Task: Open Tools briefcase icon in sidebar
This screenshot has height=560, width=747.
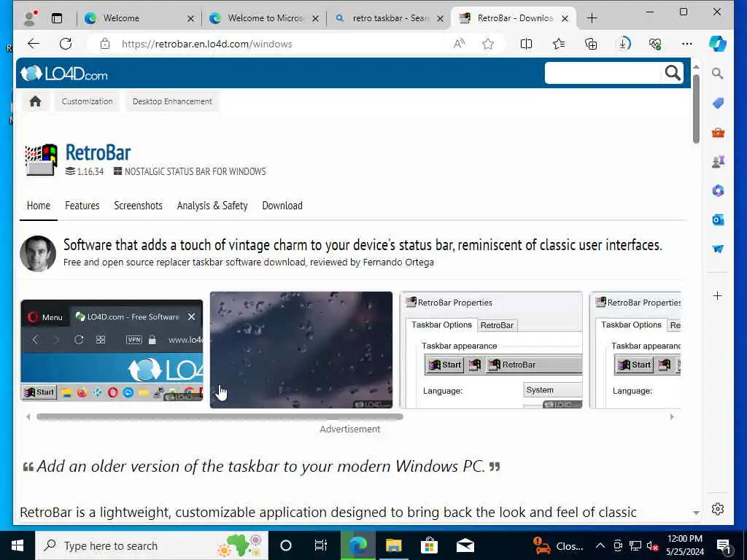Action: click(x=718, y=133)
